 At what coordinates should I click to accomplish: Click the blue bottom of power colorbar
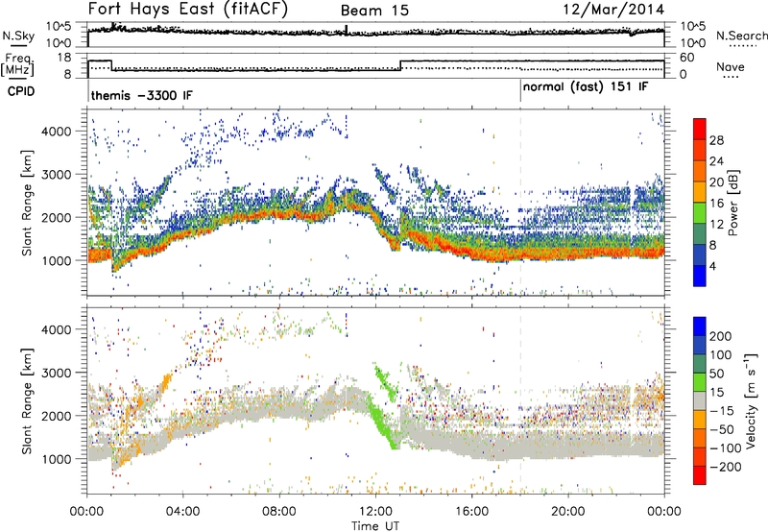(x=700, y=277)
